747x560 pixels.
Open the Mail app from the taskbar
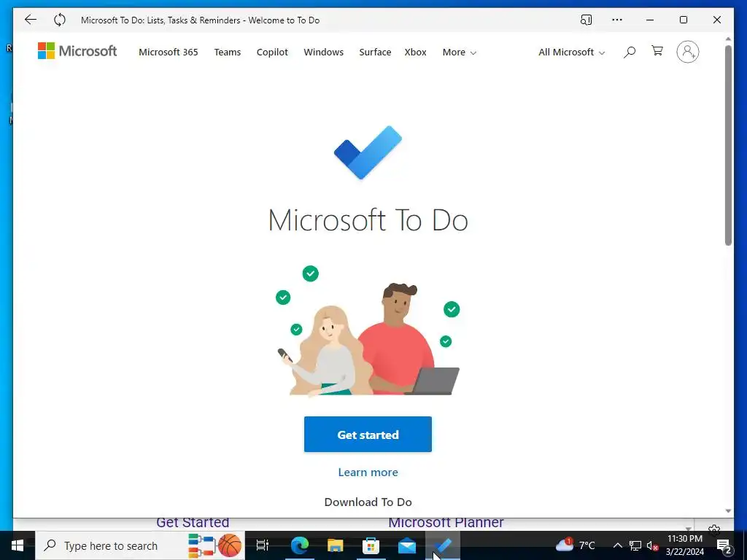click(407, 545)
